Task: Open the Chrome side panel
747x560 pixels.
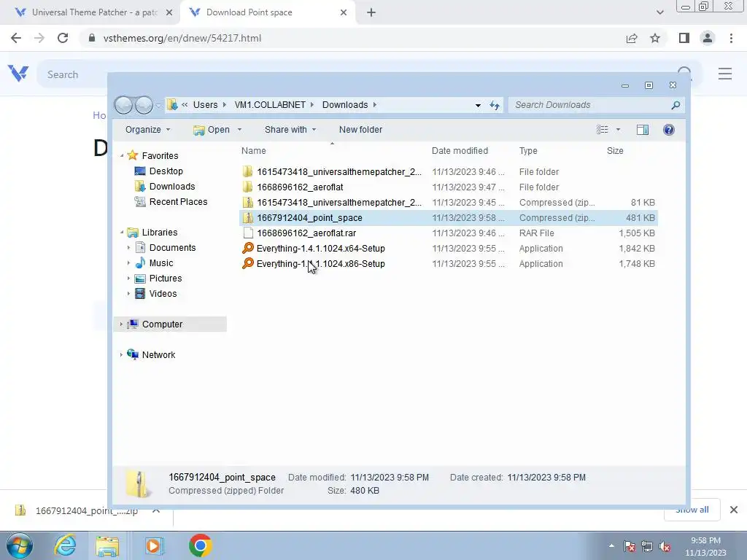Action: (684, 38)
